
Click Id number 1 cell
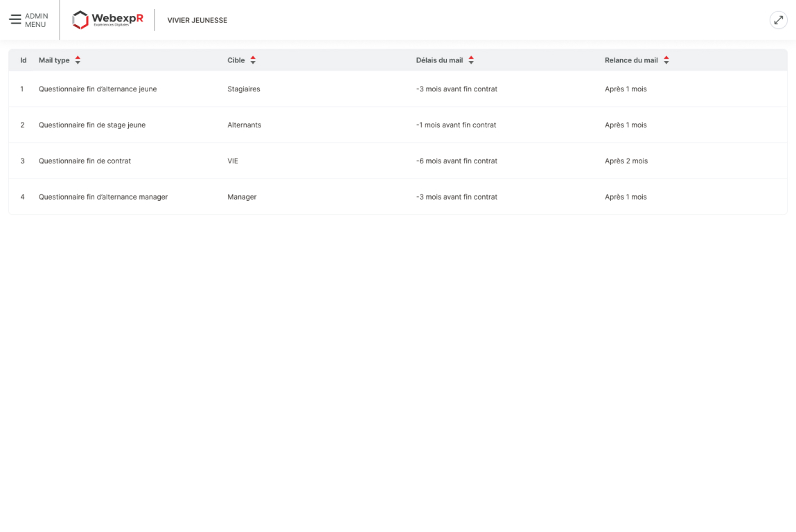pyautogui.click(x=22, y=89)
